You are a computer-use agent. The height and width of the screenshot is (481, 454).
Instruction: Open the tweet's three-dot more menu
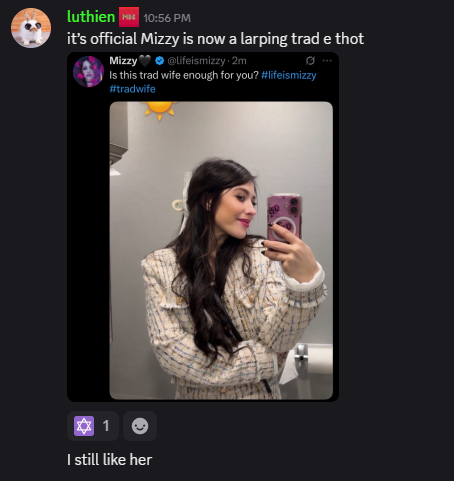point(327,61)
